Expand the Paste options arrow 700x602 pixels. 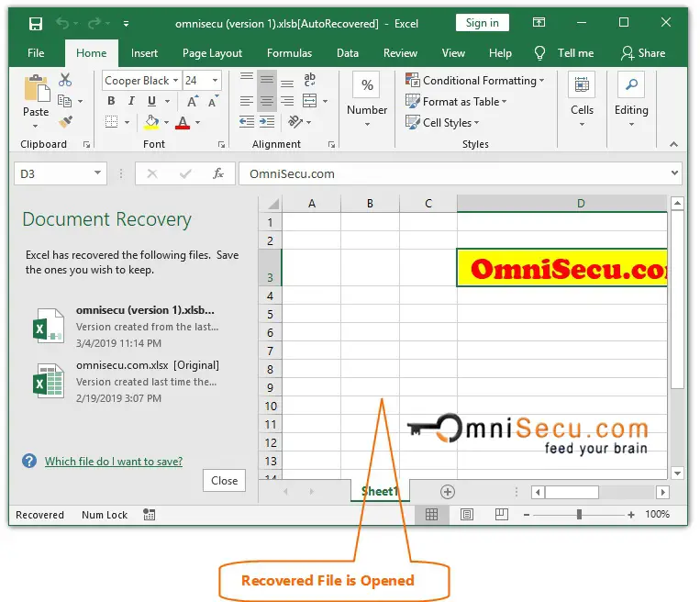pos(35,126)
